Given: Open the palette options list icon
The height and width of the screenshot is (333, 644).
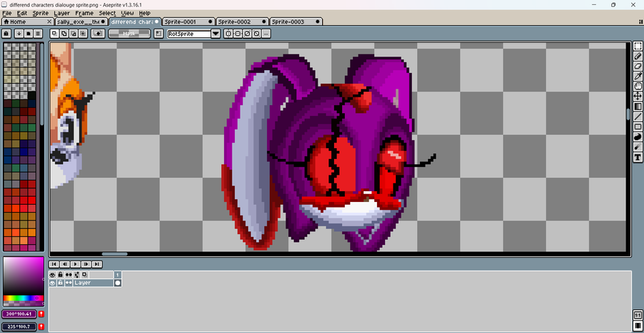Looking at the screenshot, I should click(x=38, y=34).
